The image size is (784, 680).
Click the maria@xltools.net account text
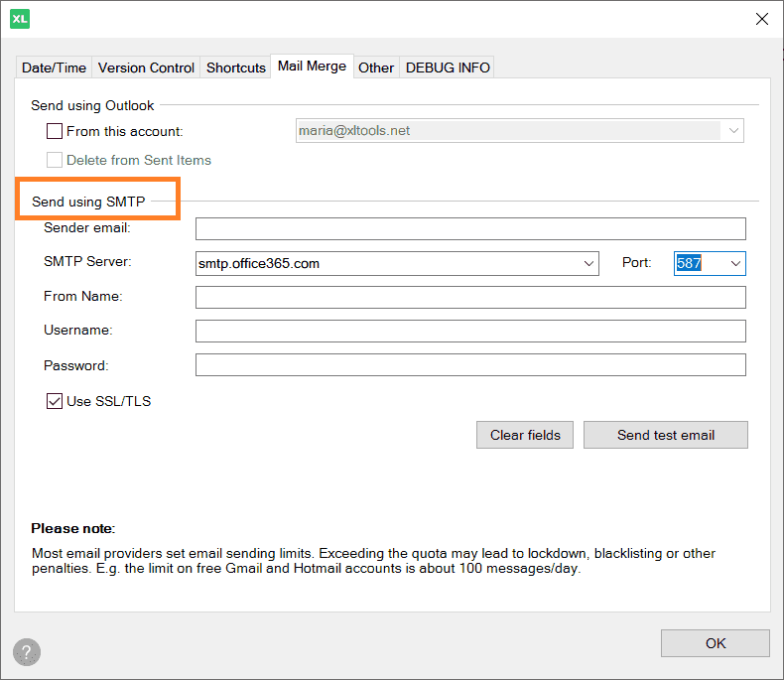[x=354, y=130]
